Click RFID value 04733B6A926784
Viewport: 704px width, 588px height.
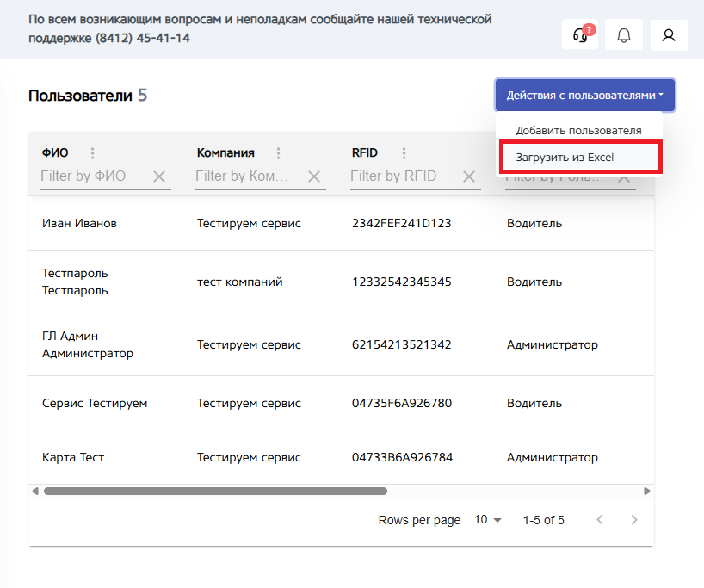coord(402,457)
